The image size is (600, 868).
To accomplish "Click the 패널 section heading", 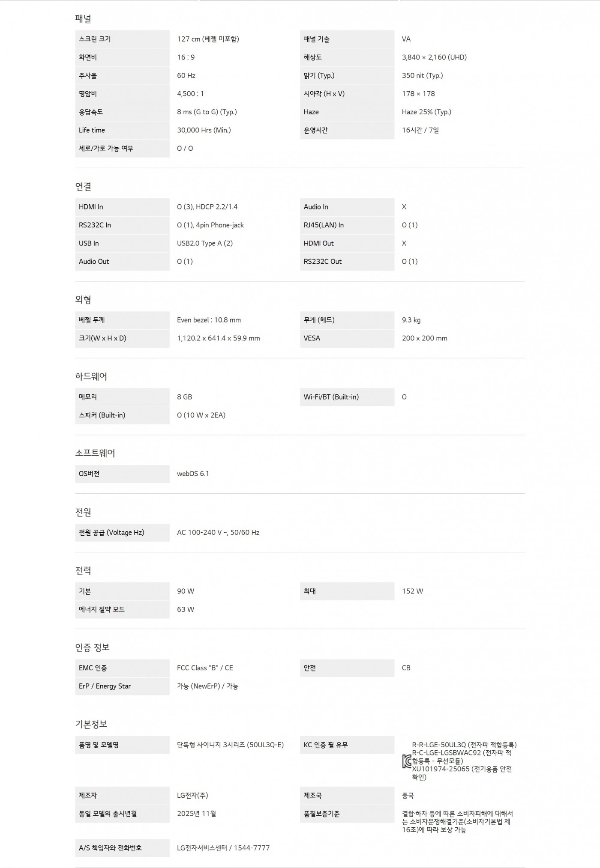I will pyautogui.click(x=83, y=19).
